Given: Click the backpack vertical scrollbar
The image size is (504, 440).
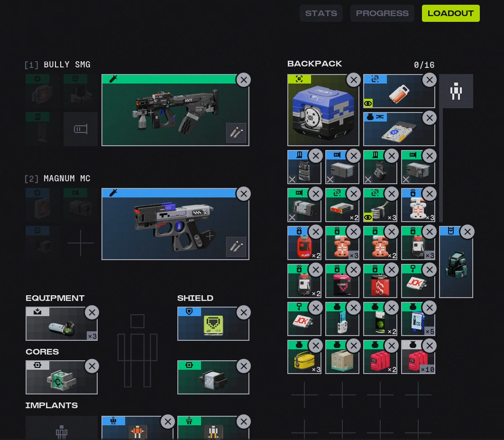Looking at the screenshot, I should click(441, 166).
